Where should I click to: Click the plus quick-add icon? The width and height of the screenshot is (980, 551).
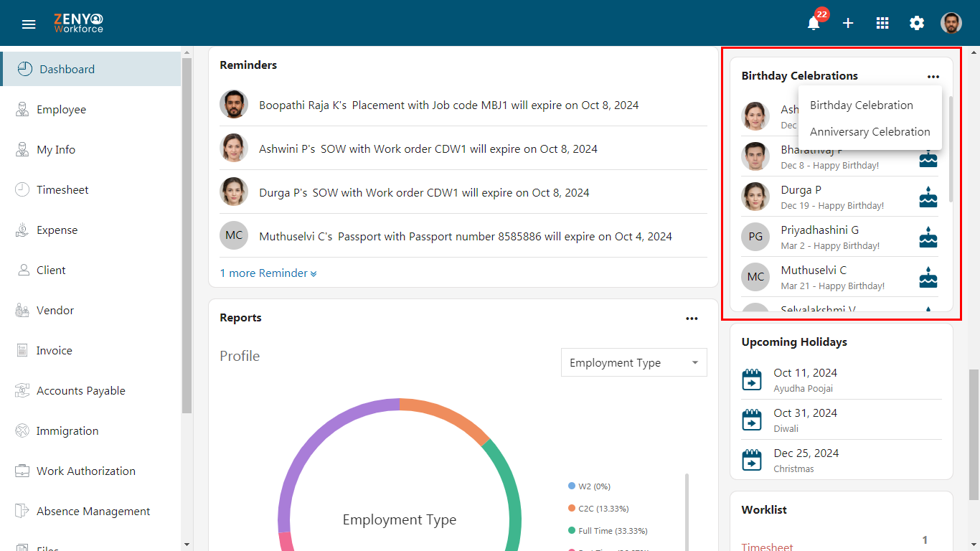(x=848, y=23)
